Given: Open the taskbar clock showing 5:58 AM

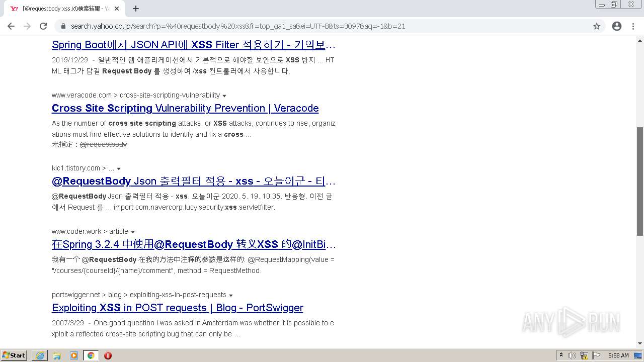Looking at the screenshot, I should coord(618,355).
